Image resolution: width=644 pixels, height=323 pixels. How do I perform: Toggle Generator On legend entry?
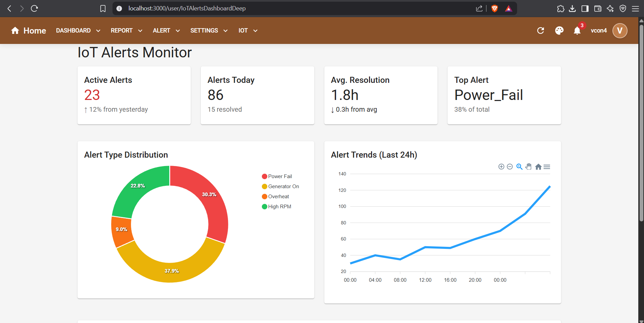(280, 186)
